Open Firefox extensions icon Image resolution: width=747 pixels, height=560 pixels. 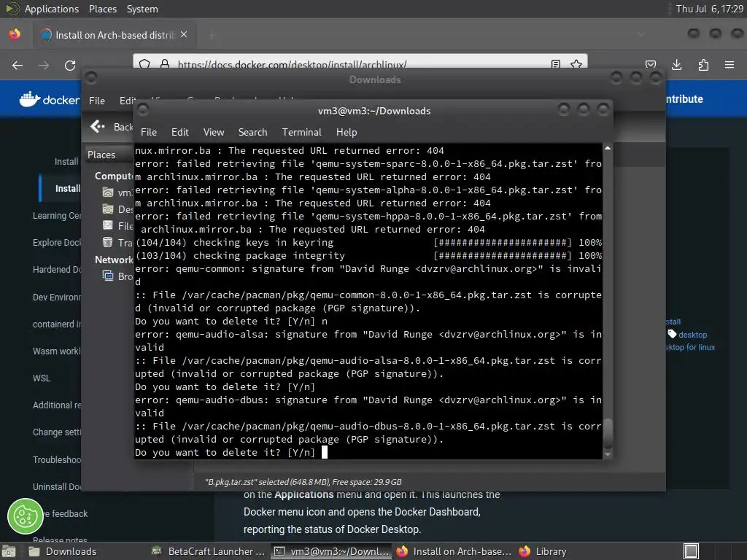pyautogui.click(x=703, y=65)
